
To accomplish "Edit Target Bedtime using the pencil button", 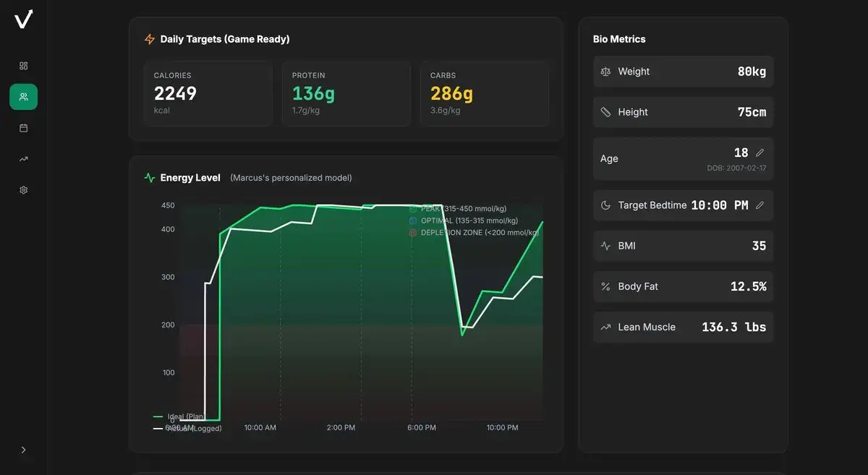I will [760, 205].
